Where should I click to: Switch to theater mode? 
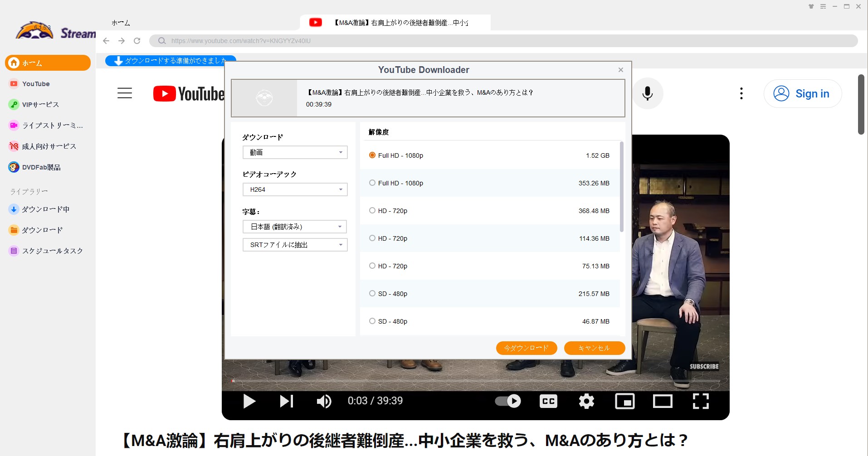coord(663,401)
